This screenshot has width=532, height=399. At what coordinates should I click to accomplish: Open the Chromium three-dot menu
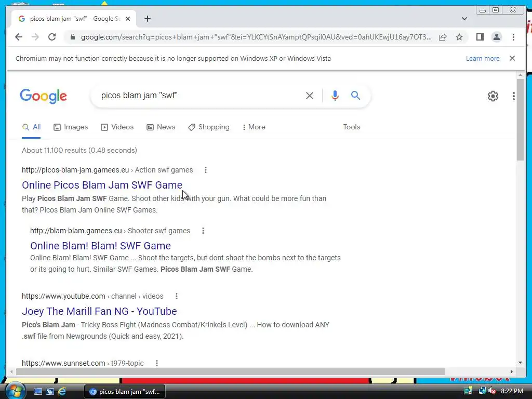[513, 37]
